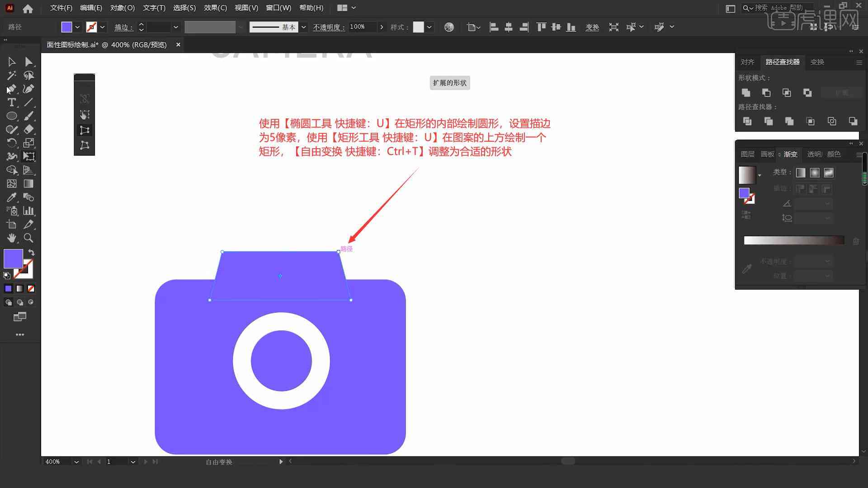The image size is (868, 488).
Task: Open the 对象(O) menu
Action: click(123, 8)
